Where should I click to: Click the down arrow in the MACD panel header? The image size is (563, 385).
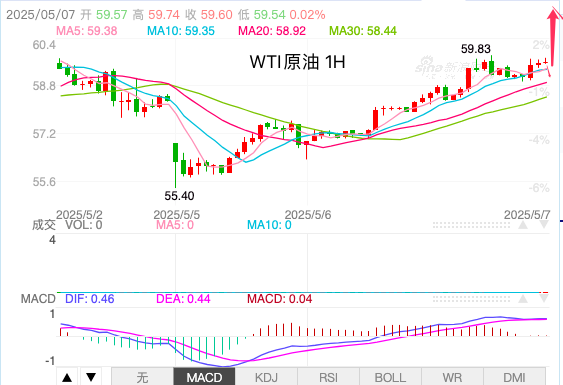point(544,298)
